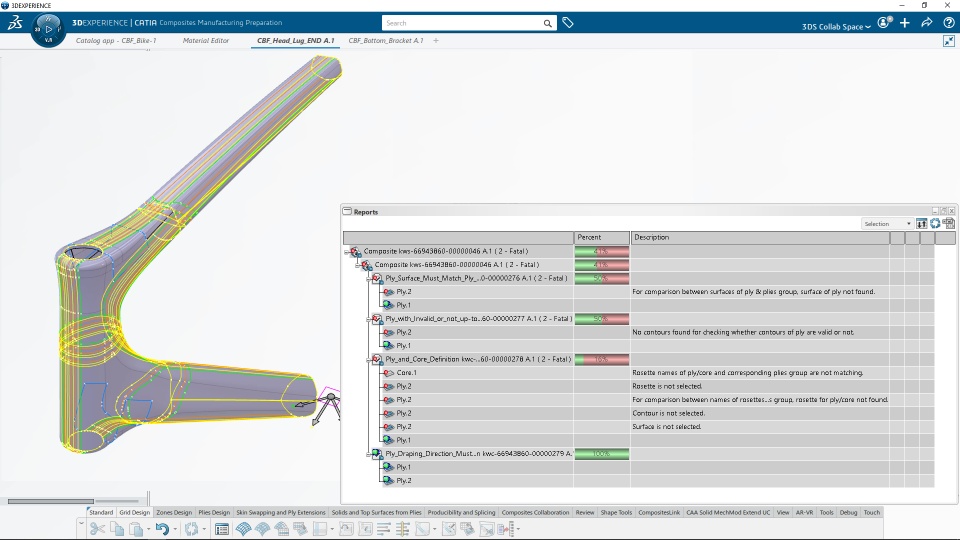Open the Paste options dropdown arrow

pos(148,529)
